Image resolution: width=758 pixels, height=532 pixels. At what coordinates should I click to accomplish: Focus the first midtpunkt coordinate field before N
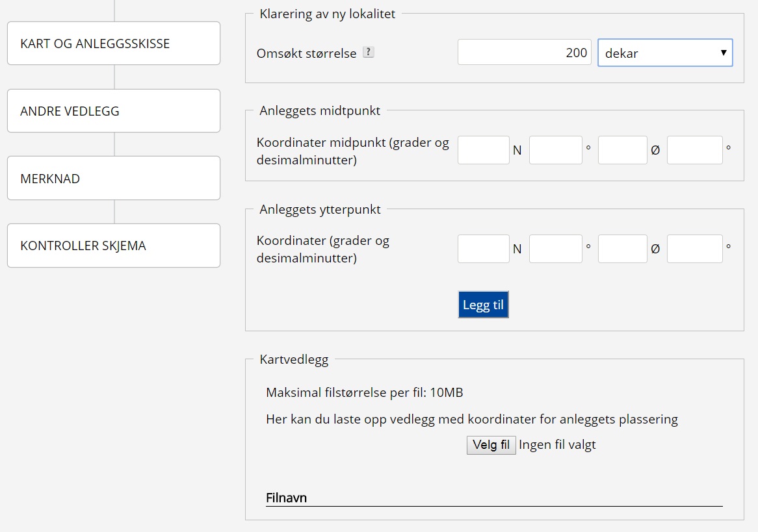[484, 150]
